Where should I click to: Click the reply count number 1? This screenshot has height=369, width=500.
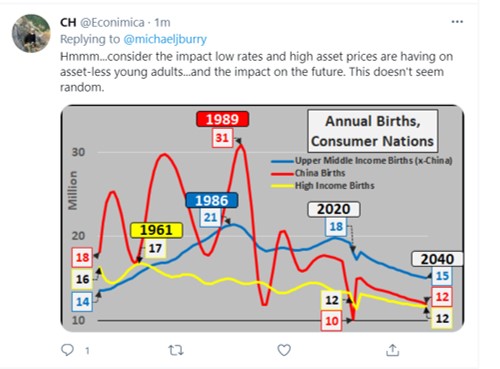pos(87,350)
